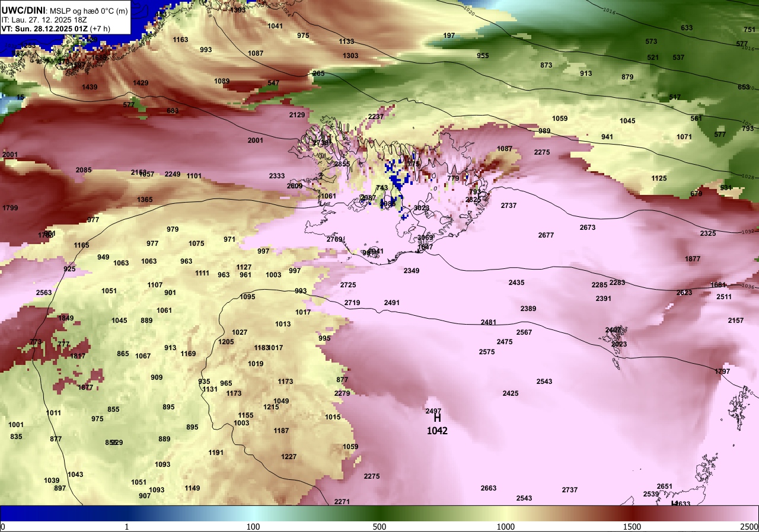Click the legend label 100

click(253, 527)
